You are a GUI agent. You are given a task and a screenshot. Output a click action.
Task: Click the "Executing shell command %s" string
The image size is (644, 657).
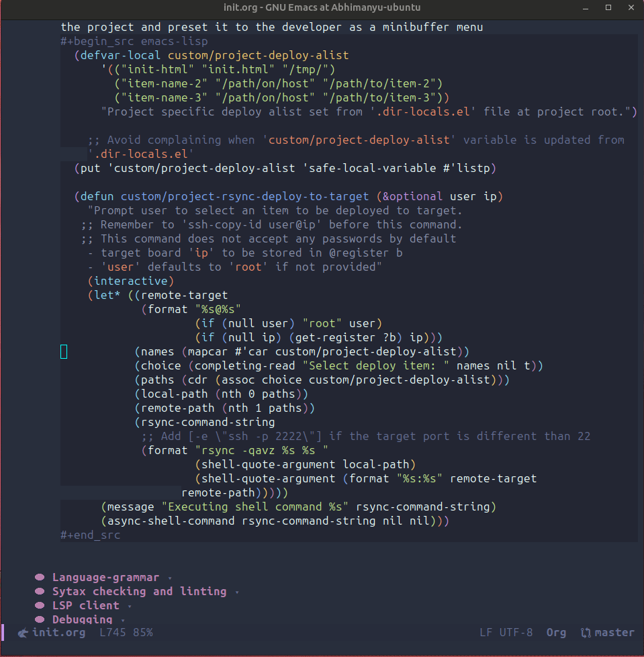[255, 507]
